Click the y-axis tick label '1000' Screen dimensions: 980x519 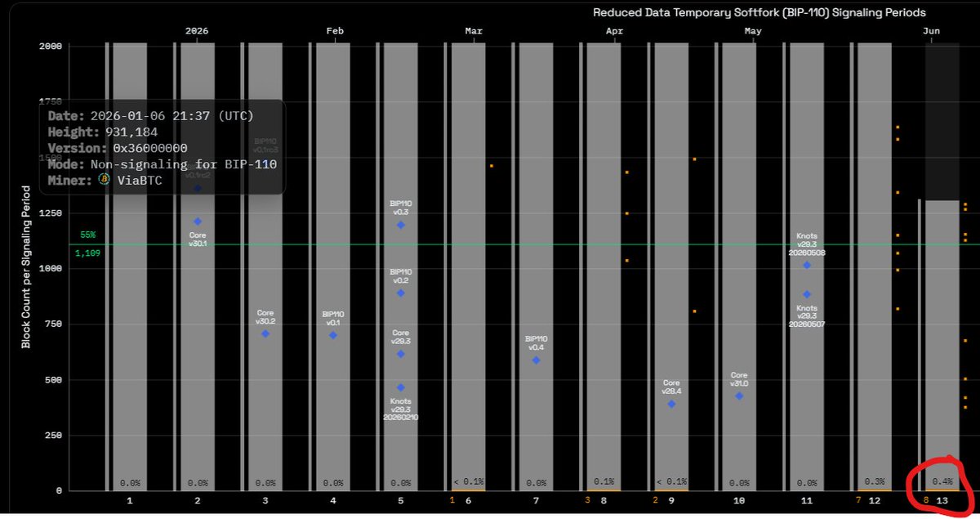click(x=51, y=268)
